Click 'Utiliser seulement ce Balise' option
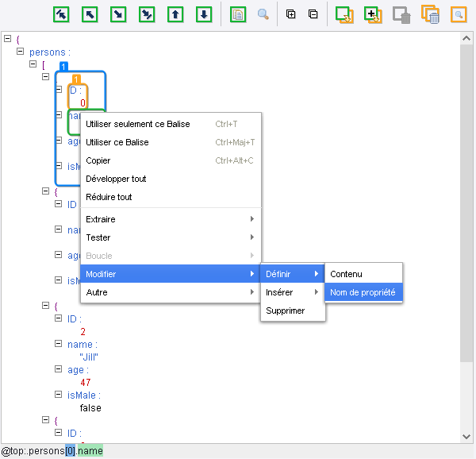 pyautogui.click(x=138, y=124)
